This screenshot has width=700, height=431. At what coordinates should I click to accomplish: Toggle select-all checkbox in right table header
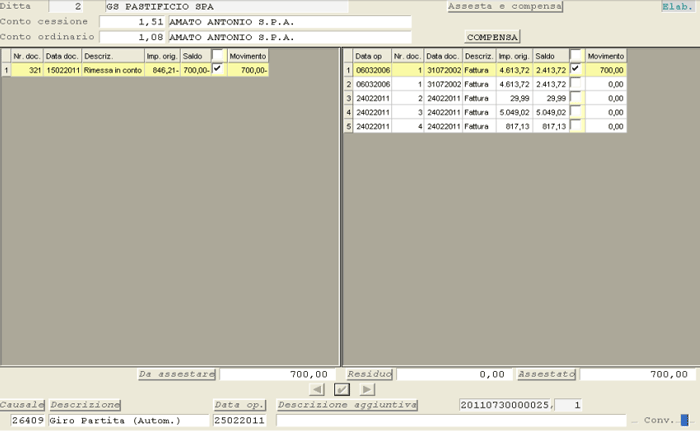(576, 56)
